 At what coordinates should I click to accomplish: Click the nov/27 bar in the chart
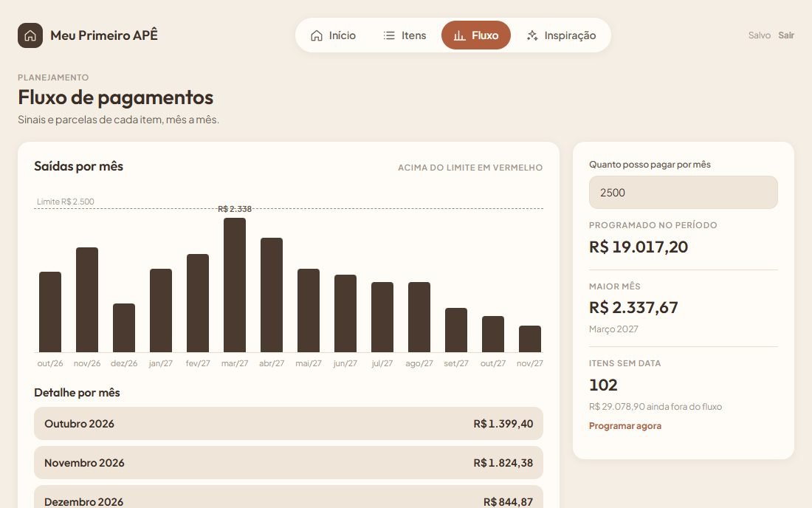point(530,339)
